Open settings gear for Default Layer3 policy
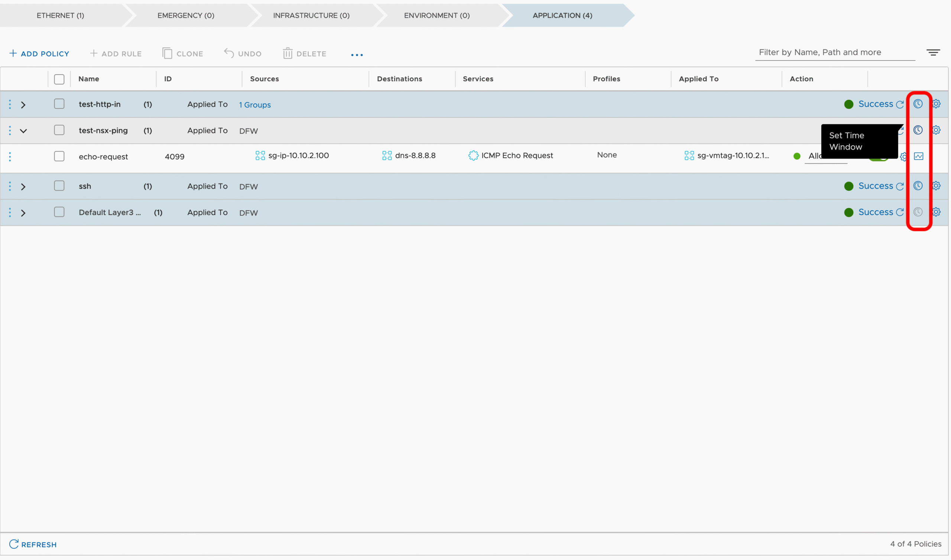This screenshot has height=560, width=951. point(936,212)
